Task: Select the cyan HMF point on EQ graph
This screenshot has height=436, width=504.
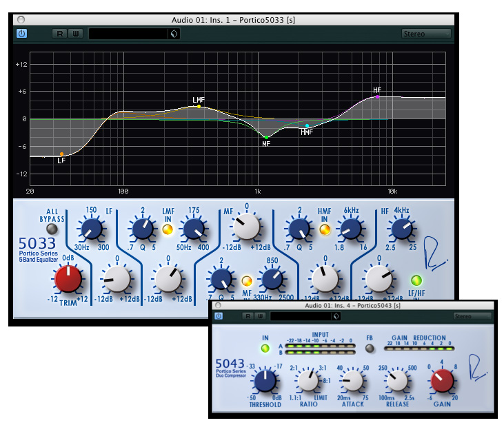Action: pos(307,125)
